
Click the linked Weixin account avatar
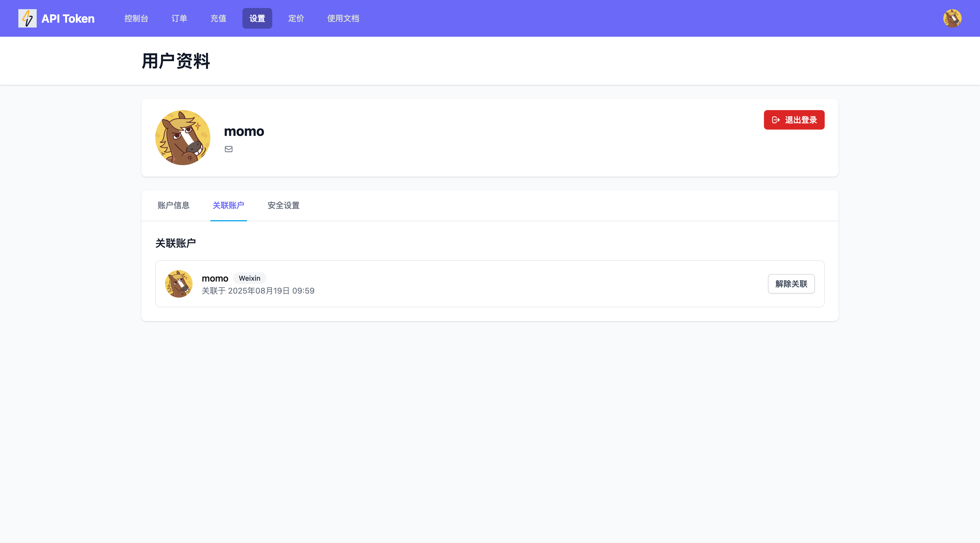pos(179,284)
